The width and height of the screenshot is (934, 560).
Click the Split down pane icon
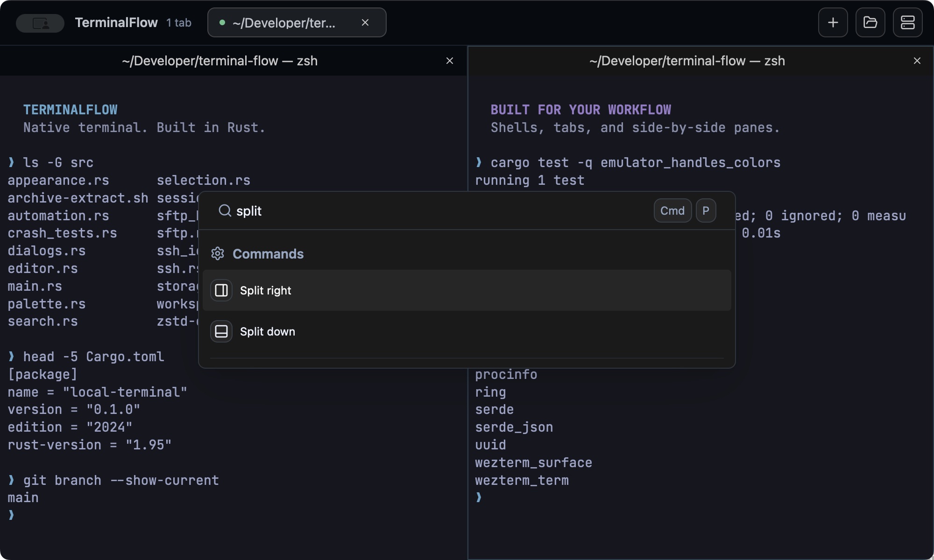point(221,331)
